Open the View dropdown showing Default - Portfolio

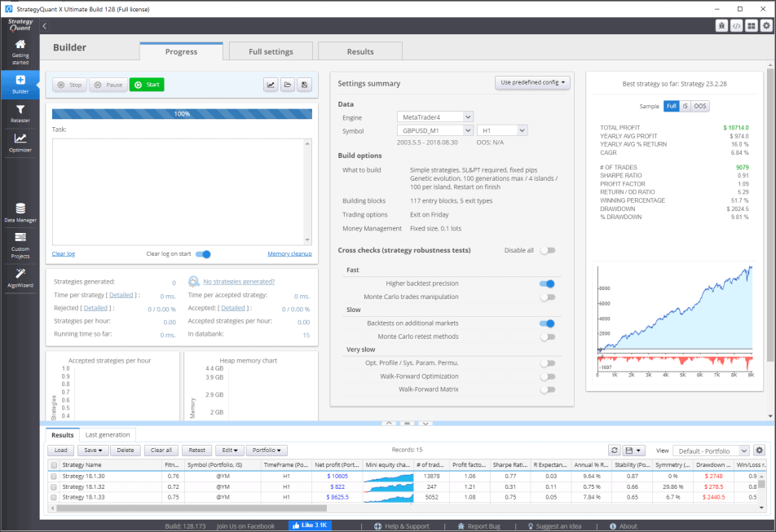click(x=711, y=451)
